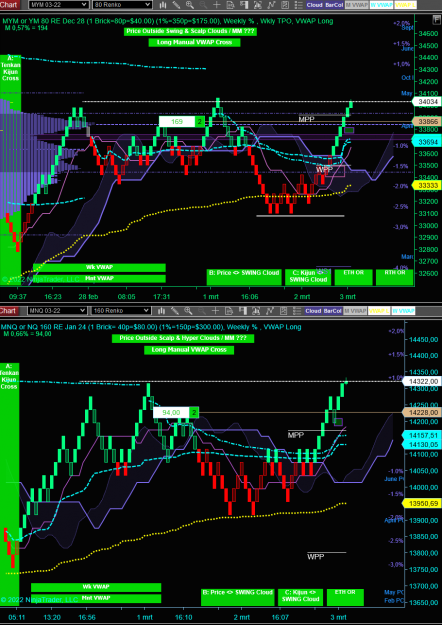Toggle the Cloud button on MYM chart
Screen dimensions: 442x625
point(314,5)
